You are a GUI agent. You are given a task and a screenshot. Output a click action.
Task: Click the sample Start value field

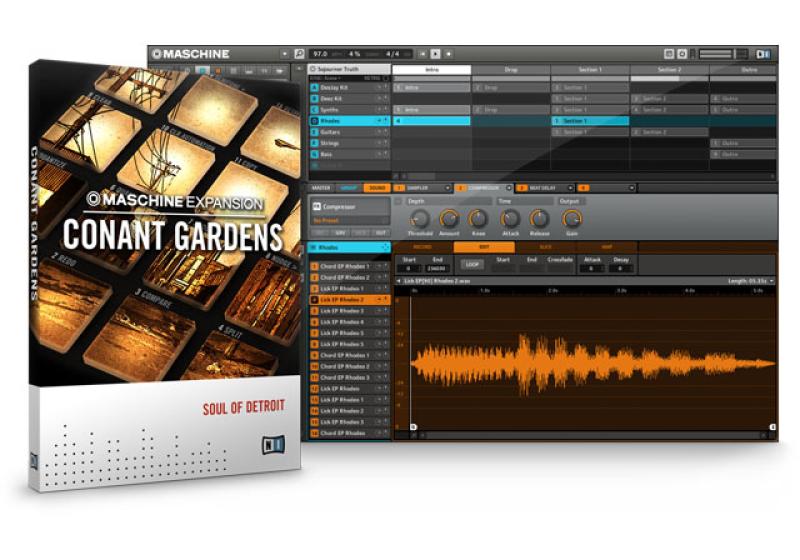click(x=408, y=268)
